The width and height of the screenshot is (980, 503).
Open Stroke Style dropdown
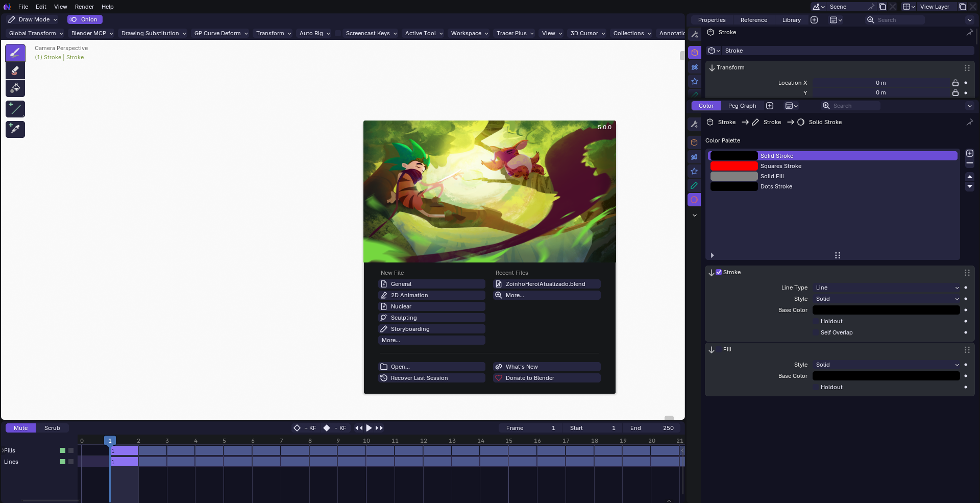pos(887,299)
